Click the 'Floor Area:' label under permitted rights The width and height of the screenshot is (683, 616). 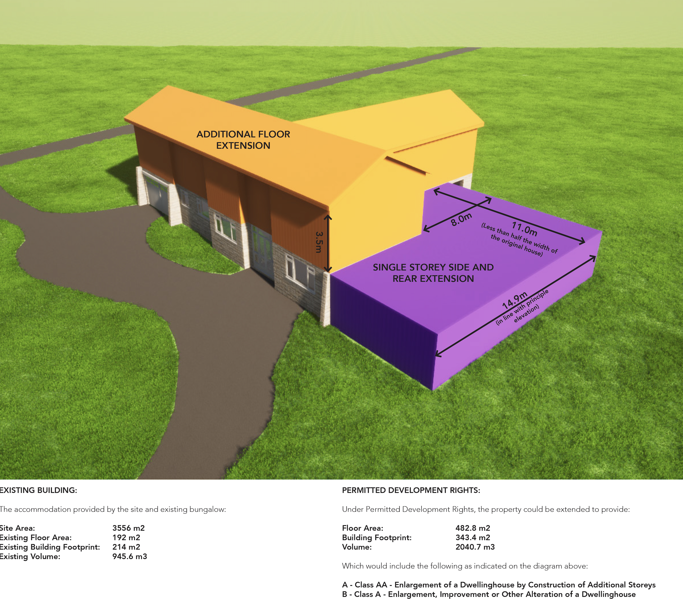coord(363,528)
